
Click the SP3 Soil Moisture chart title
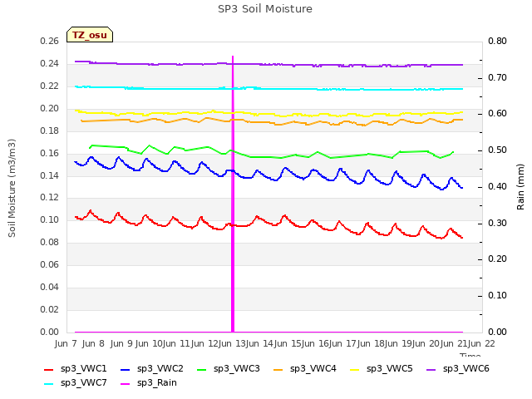265,9
